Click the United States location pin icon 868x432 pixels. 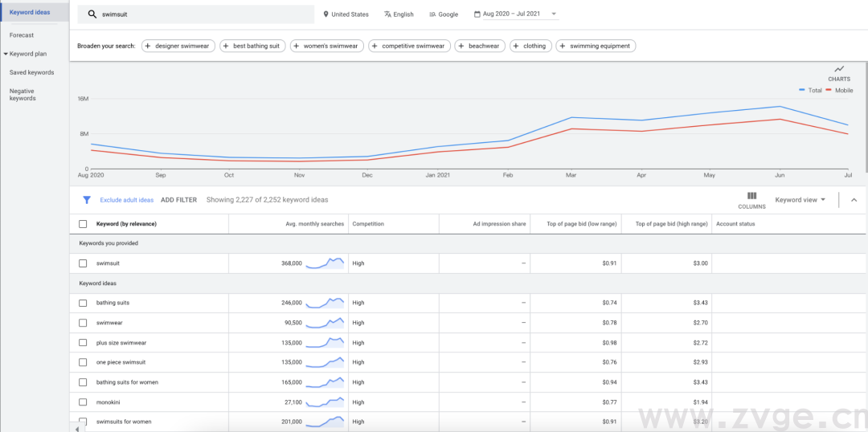click(x=326, y=14)
